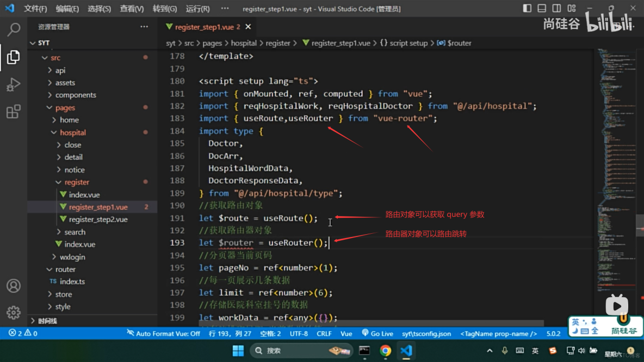Click the code minimap overview
Screen dimensions: 644x362
coord(617,136)
